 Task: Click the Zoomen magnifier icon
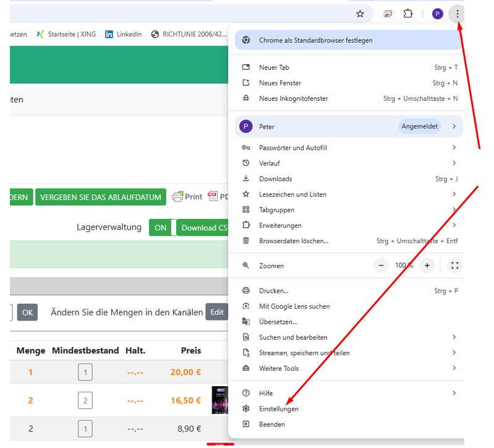pyautogui.click(x=245, y=265)
